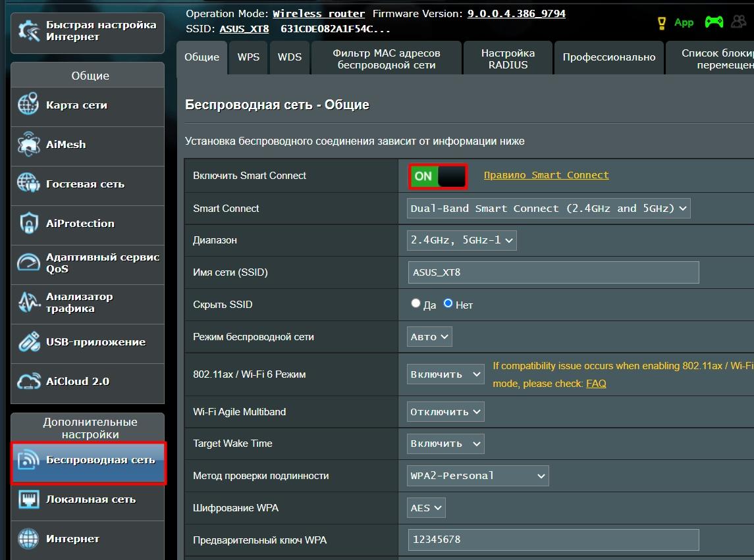The height and width of the screenshot is (560, 754).
Task: Open Анализатор трафика menu item
Action: coord(88,304)
